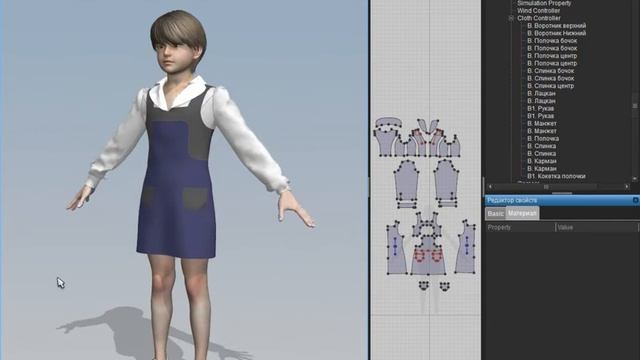Select the right sleeve pattern piece in 2D window
640x360 pixels.
click(x=446, y=180)
